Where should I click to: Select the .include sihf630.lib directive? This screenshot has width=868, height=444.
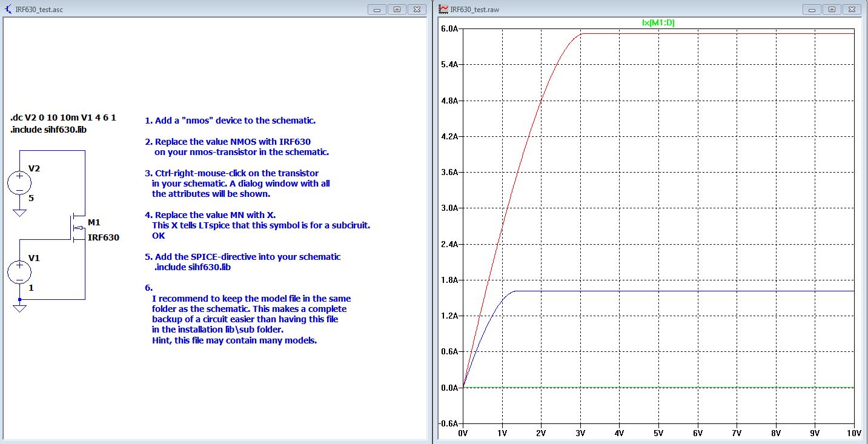click(x=48, y=130)
